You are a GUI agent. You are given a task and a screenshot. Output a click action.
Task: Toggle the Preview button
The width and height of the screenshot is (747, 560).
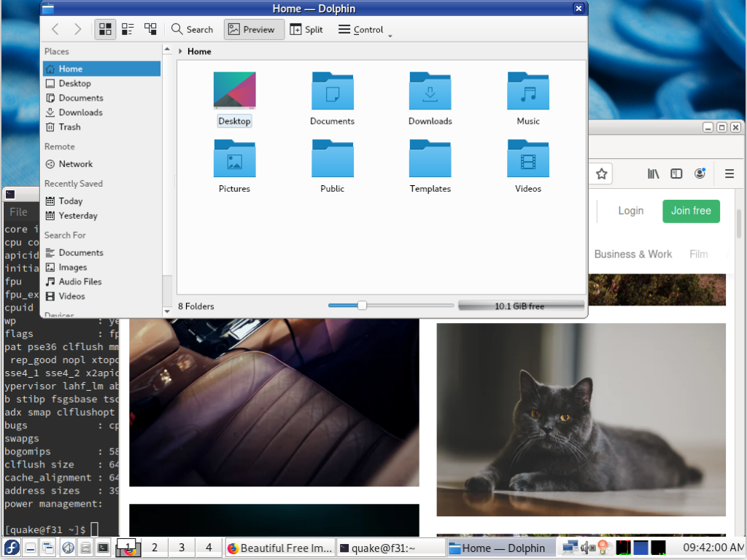pos(251,29)
